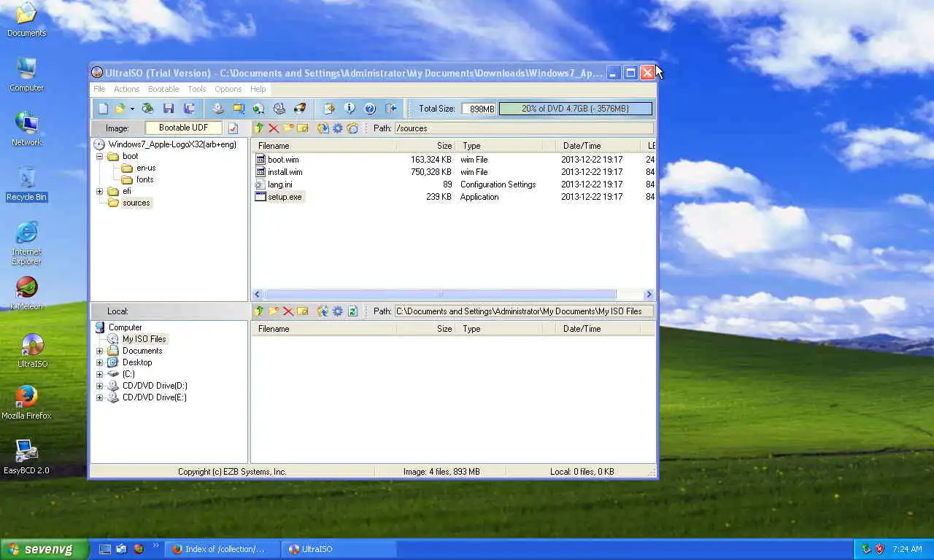Sort image files by Type column header
The height and width of the screenshot is (560, 934).
pos(506,146)
